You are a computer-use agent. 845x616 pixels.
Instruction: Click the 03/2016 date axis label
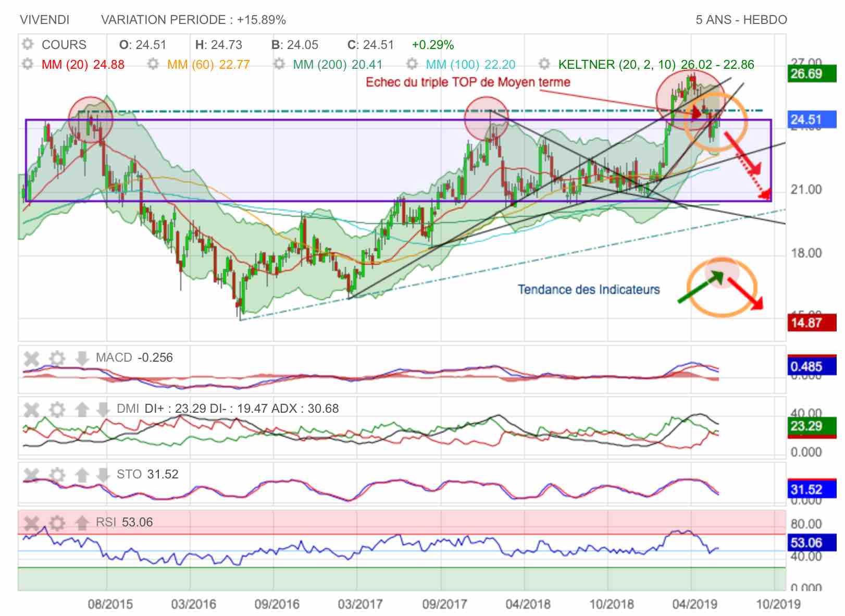click(x=193, y=604)
